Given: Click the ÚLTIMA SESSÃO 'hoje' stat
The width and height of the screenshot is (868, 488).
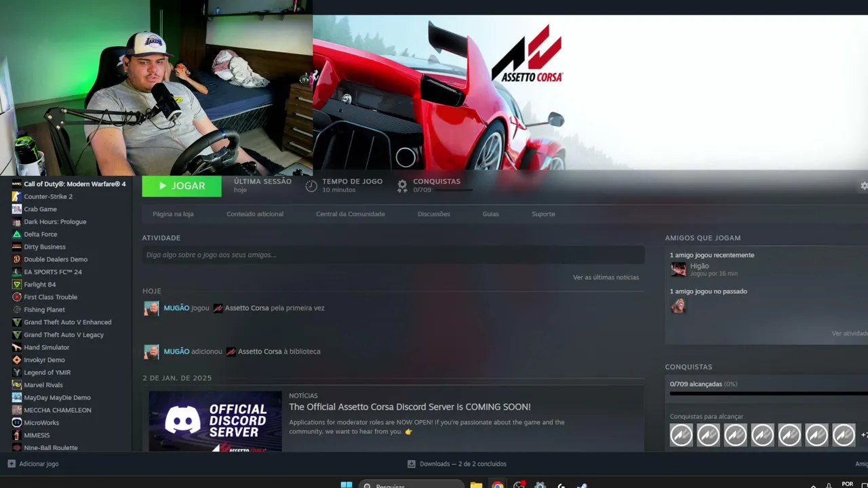Looking at the screenshot, I should tap(262, 185).
